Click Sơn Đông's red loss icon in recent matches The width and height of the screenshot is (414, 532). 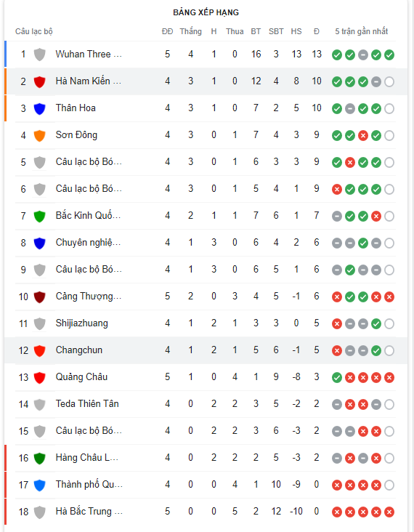[363, 136]
